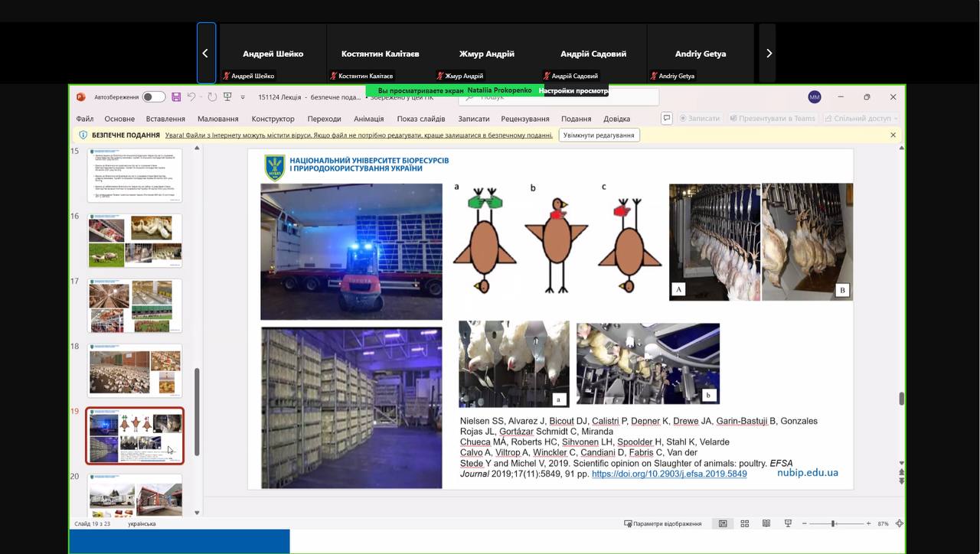Show previous participants with left arrow

point(206,53)
